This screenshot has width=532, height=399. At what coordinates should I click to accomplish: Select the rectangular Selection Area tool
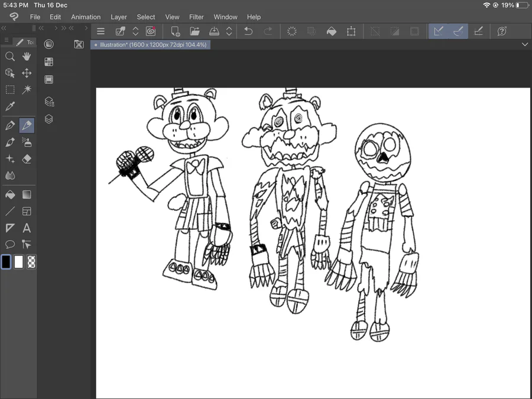[x=10, y=90]
